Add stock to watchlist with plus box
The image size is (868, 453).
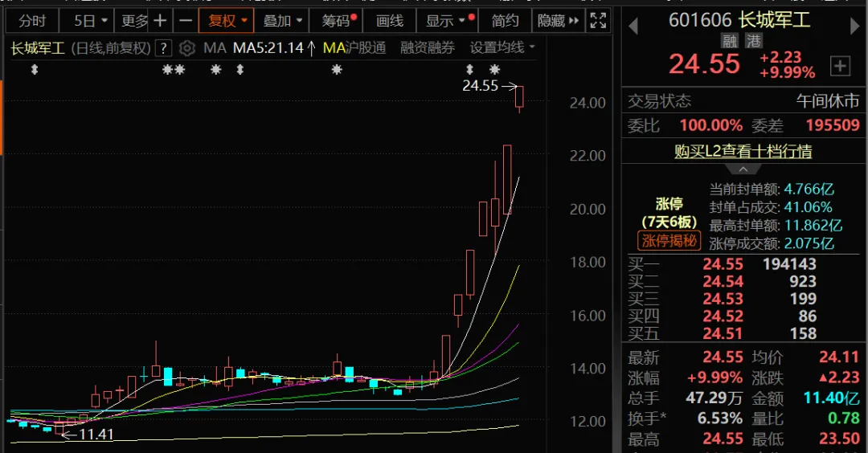[840, 66]
